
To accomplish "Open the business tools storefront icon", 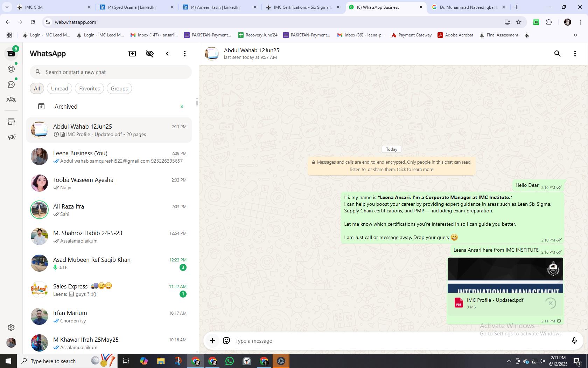I will pyautogui.click(x=11, y=122).
